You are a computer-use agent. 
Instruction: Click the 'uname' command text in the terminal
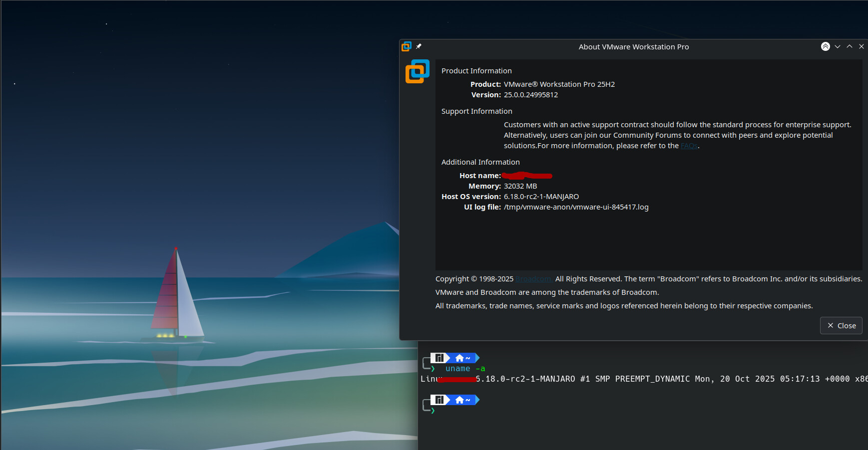(457, 369)
